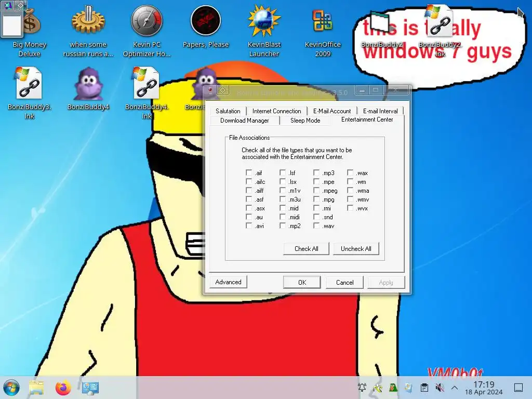Click the diamond icon in dialog title bar
The width and height of the screenshot is (532, 399).
(223, 90)
